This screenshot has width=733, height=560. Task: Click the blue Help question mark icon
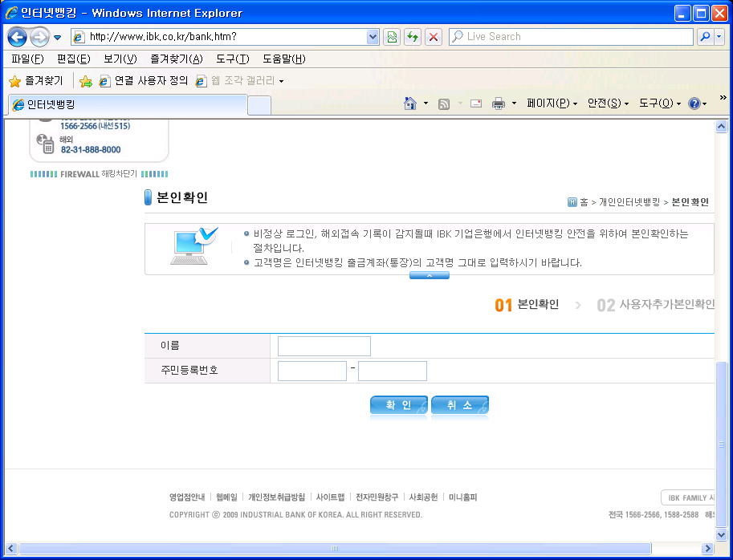(694, 103)
